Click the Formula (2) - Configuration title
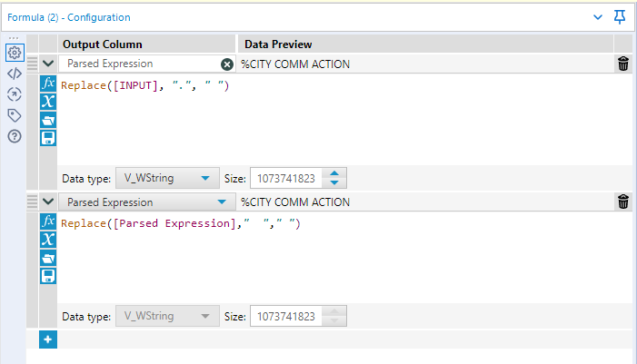The image size is (637, 364). pyautogui.click(x=69, y=17)
